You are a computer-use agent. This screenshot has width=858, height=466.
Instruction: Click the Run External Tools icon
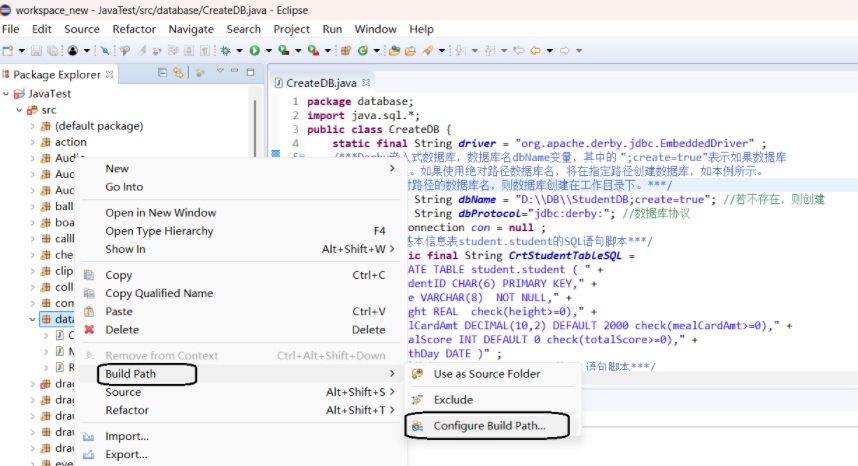tap(313, 51)
